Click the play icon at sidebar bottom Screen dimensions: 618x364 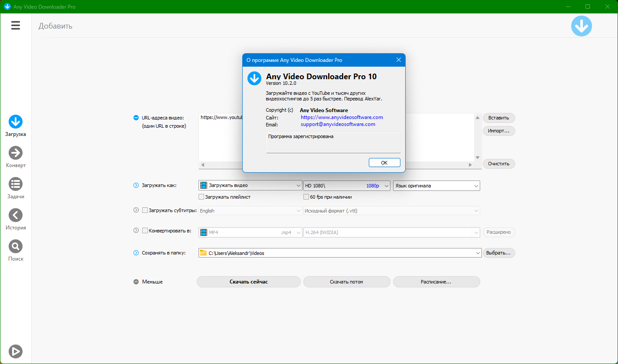click(x=16, y=351)
